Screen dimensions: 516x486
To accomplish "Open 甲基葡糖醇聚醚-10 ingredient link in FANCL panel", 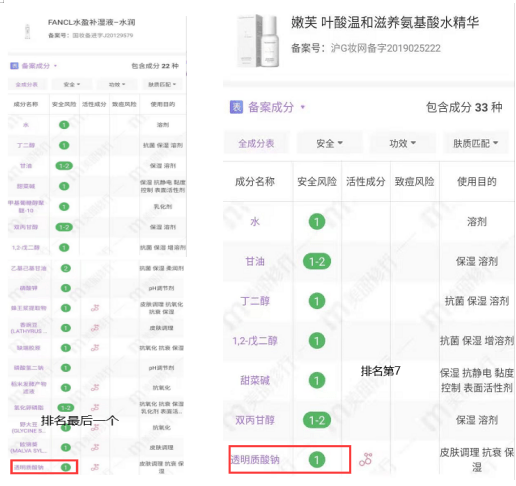I will tap(26, 207).
